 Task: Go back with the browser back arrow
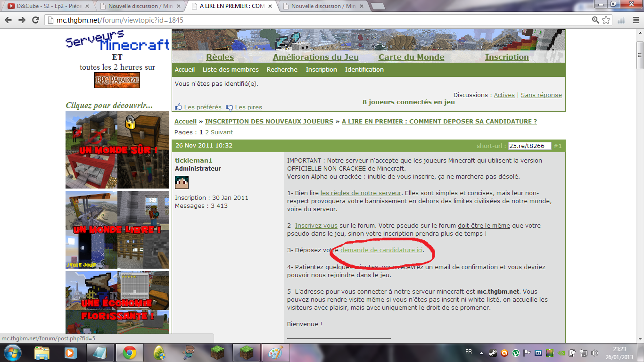pyautogui.click(x=9, y=20)
